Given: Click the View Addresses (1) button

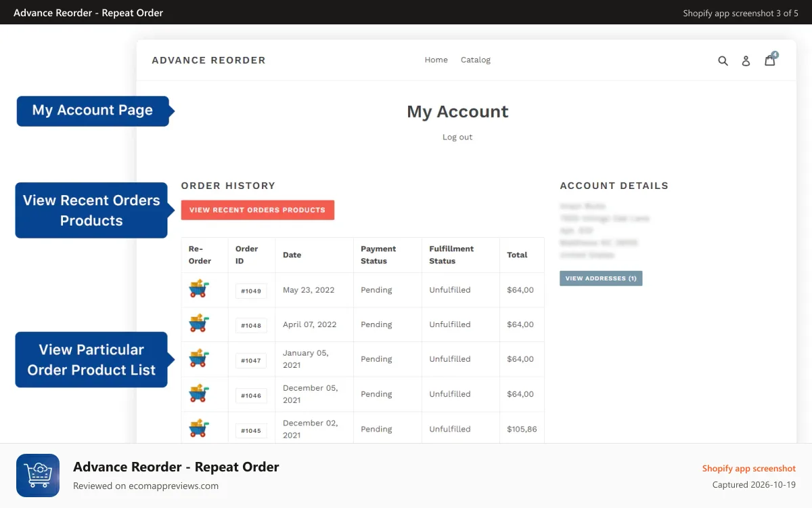Looking at the screenshot, I should pyautogui.click(x=601, y=278).
